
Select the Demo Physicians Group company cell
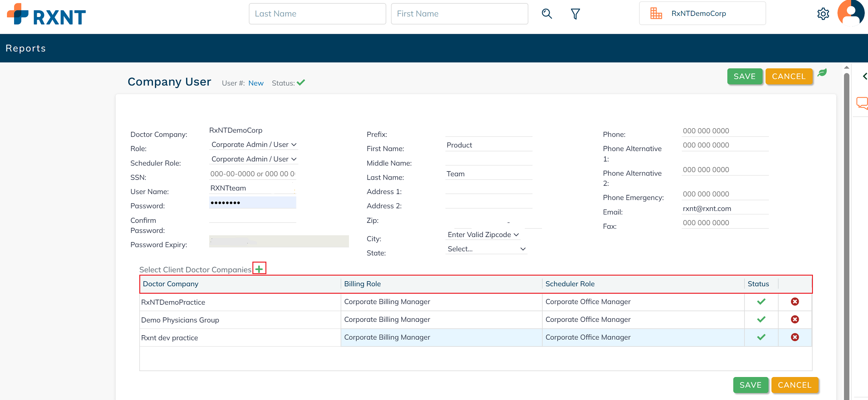point(240,320)
